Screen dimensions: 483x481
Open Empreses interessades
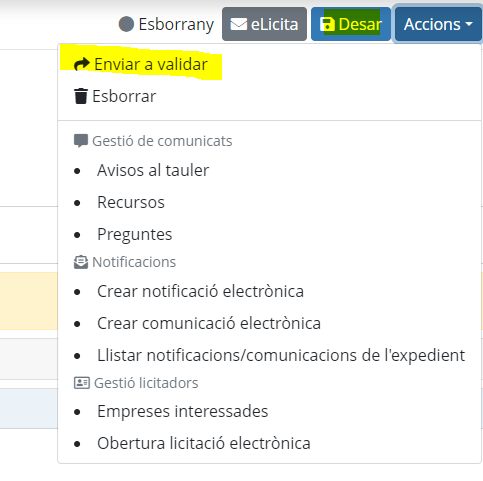pyautogui.click(x=183, y=411)
